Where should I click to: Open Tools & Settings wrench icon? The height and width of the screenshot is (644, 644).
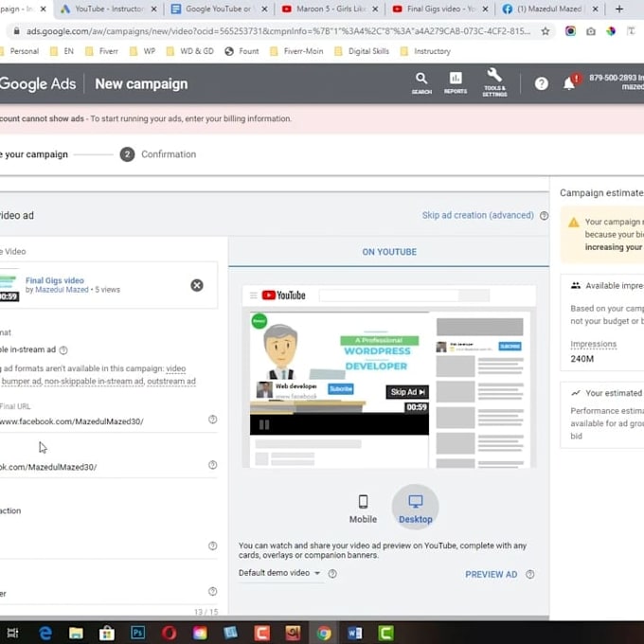(x=494, y=82)
